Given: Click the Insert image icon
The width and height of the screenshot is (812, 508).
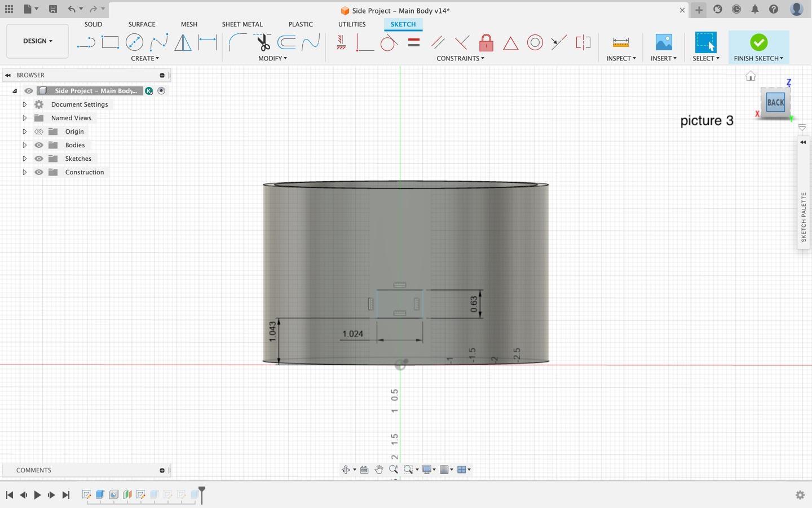Looking at the screenshot, I should pos(664,43).
